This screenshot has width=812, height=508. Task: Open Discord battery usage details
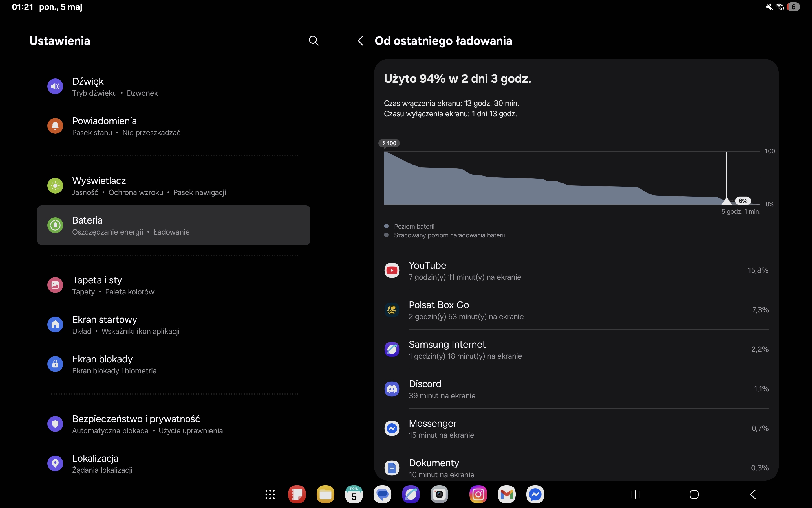click(576, 389)
